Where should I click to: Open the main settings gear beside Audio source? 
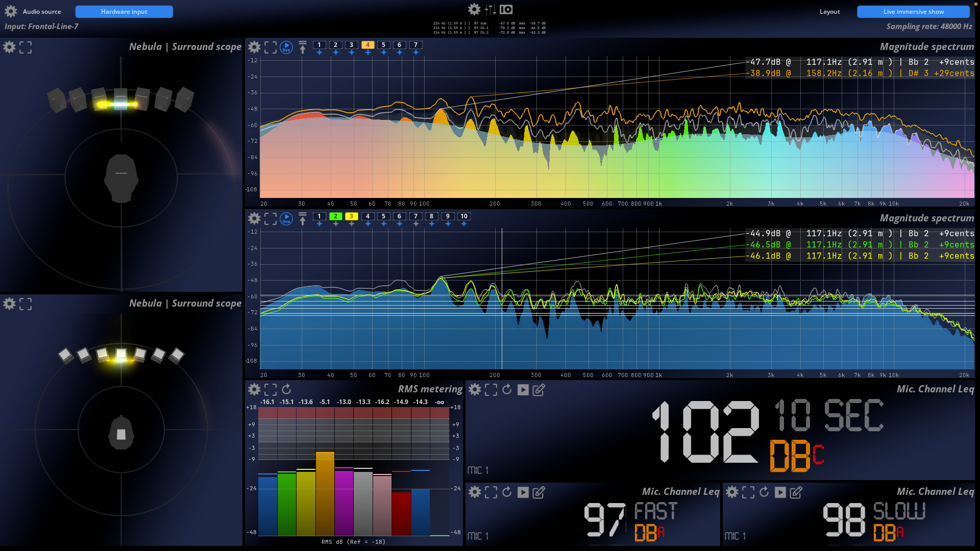click(11, 11)
